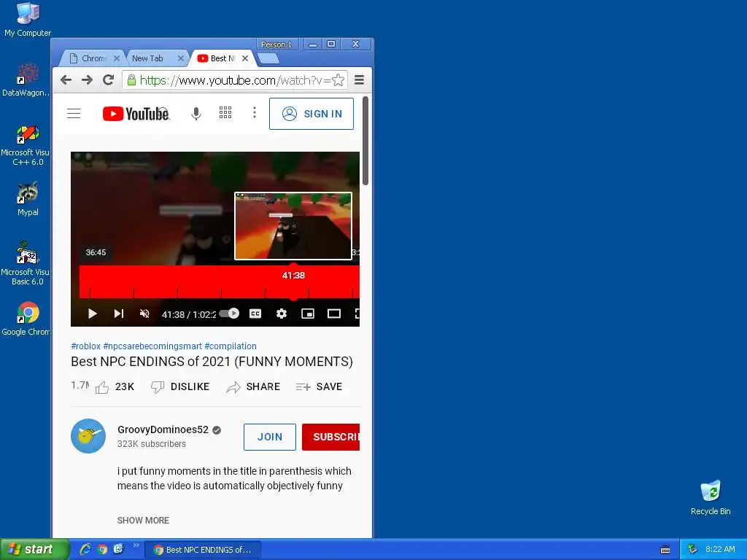Click the on-screen keyboard tray icon
747x560 pixels.
coord(665,550)
